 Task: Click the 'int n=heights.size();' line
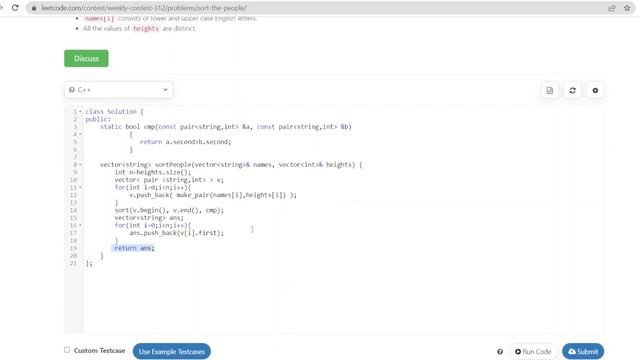click(153, 172)
